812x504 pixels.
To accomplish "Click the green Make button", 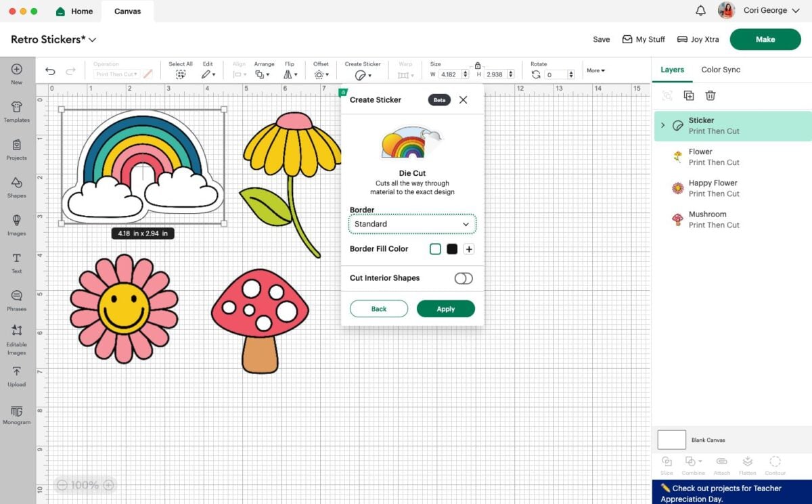I will click(x=765, y=39).
